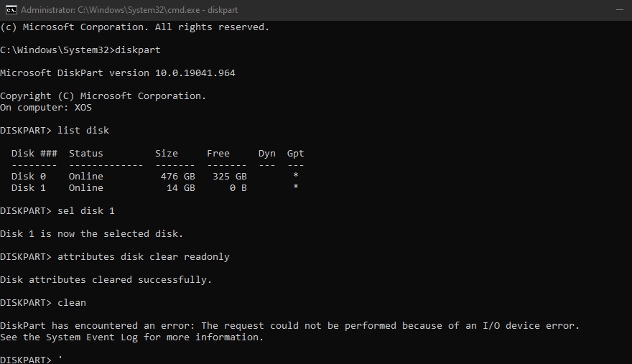Click the Disk 0 row label
632x364 pixels.
point(29,177)
